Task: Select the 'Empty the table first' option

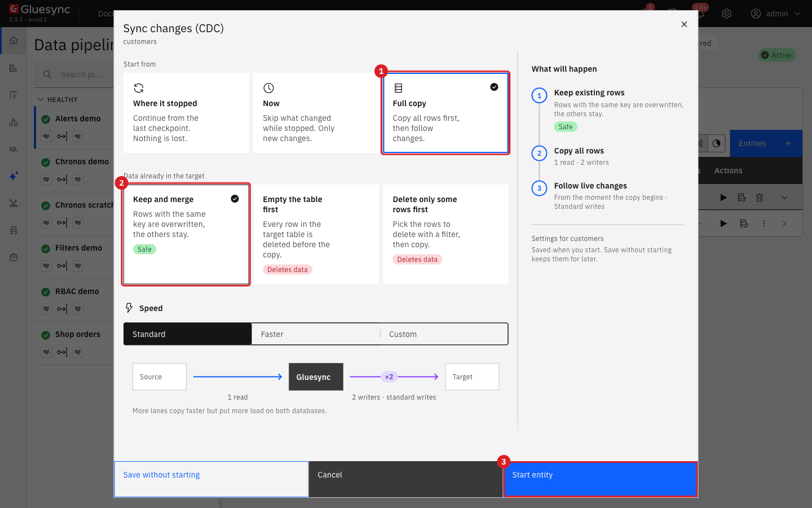Action: [316, 234]
